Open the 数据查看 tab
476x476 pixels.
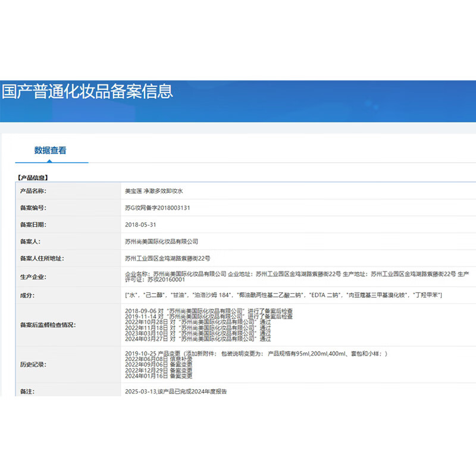tap(51, 151)
